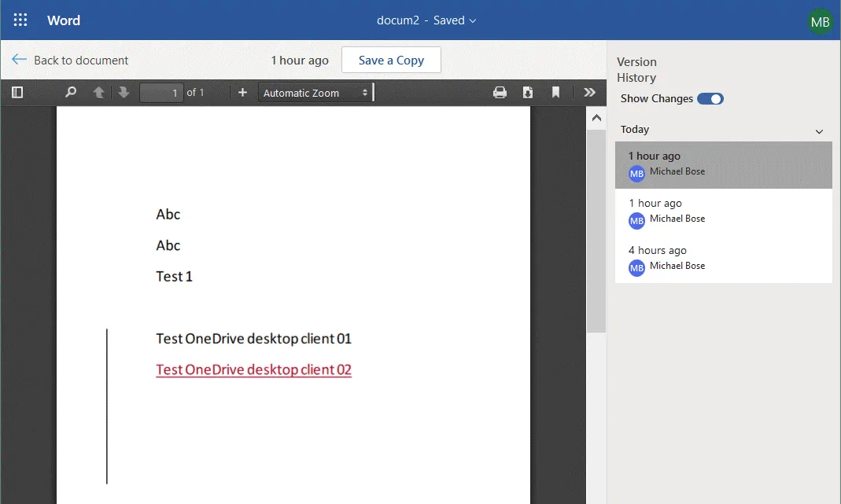The image size is (841, 504).
Task: Open more tools double-chevron menu
Action: (x=589, y=93)
